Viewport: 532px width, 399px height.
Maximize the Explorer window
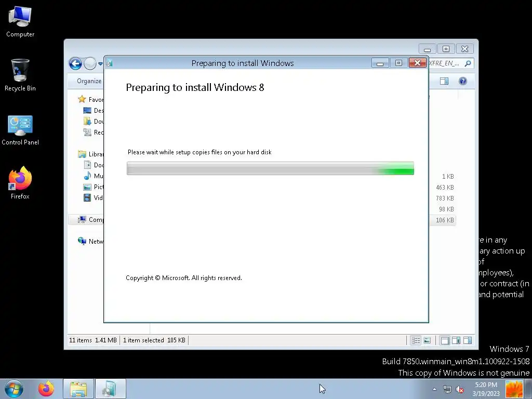[x=446, y=49]
